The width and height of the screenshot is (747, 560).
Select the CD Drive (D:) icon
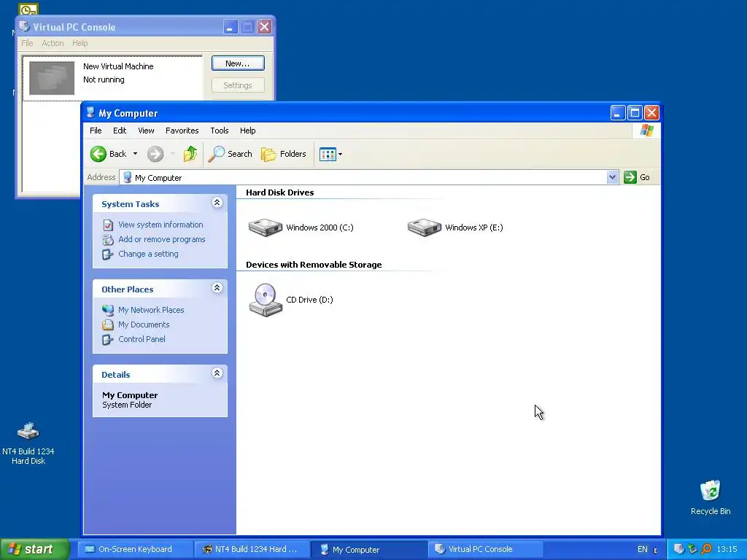coord(266,300)
